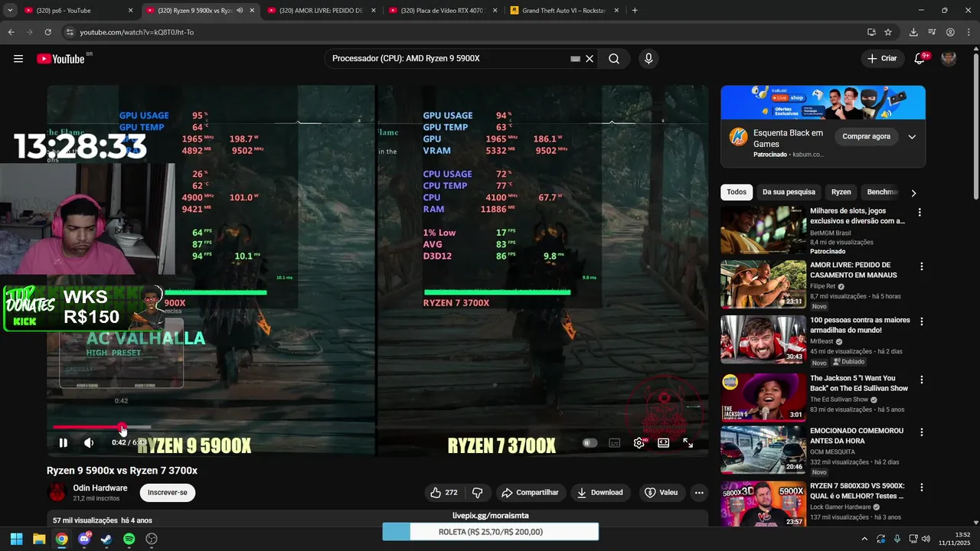Open Chrome downloads
This screenshot has width=980, height=551.
913,32
